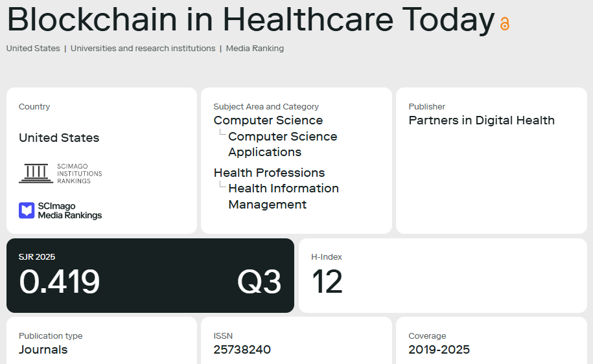Open the SCImago Media Rankings logo
Screen dimensions: 593x364
[60, 210]
